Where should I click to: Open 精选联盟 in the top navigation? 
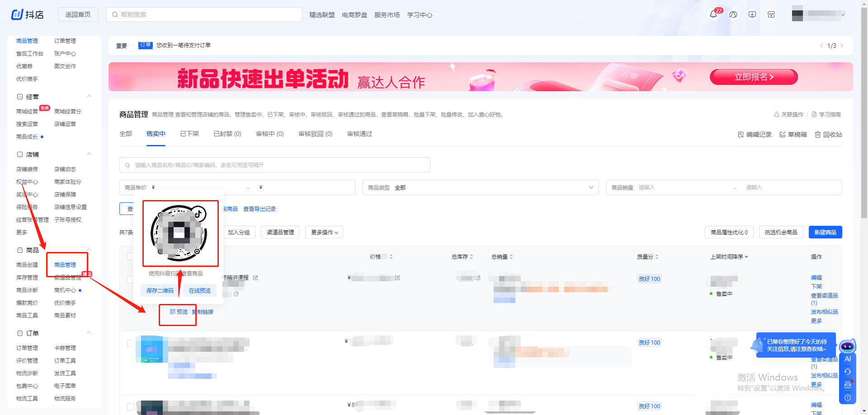[x=322, y=15]
